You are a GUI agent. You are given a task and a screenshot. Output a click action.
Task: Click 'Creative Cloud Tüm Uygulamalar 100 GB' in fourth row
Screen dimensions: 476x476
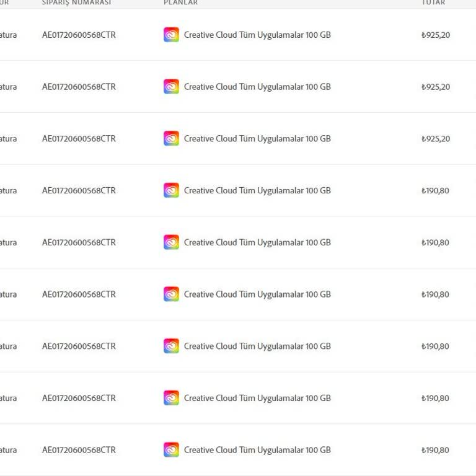[257, 191]
